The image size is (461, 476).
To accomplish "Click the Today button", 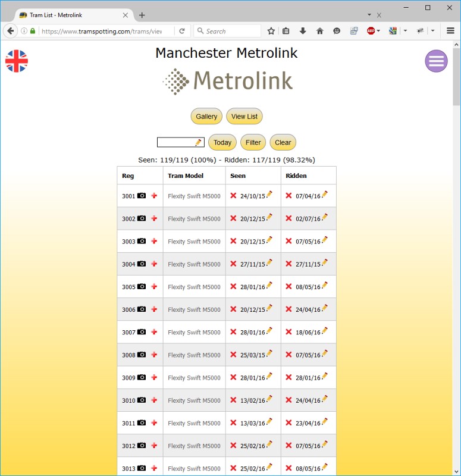I will point(222,142).
